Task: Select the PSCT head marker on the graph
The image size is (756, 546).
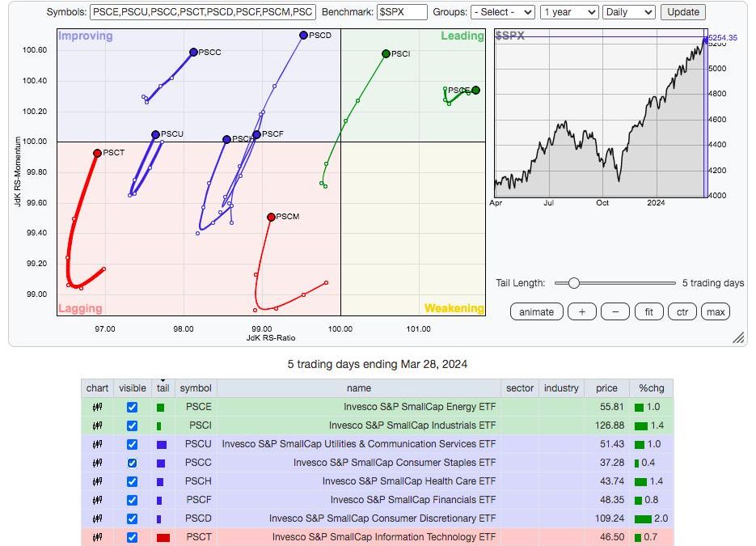Action: [97, 154]
